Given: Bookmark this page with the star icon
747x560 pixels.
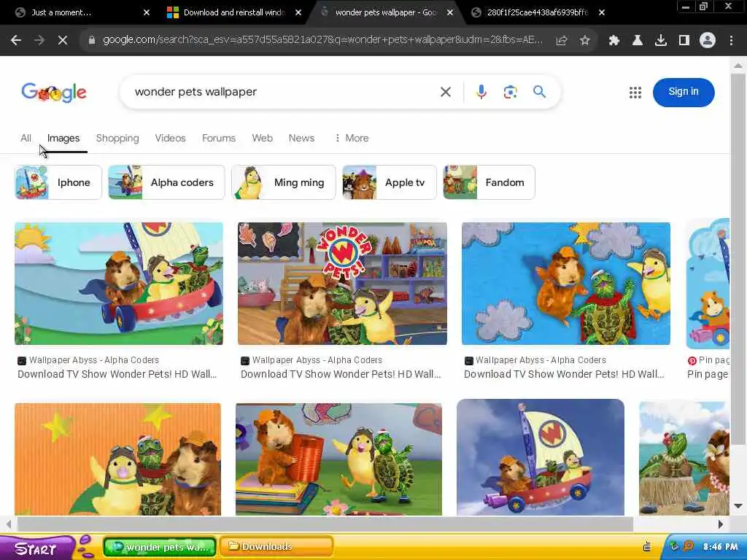Looking at the screenshot, I should (584, 41).
